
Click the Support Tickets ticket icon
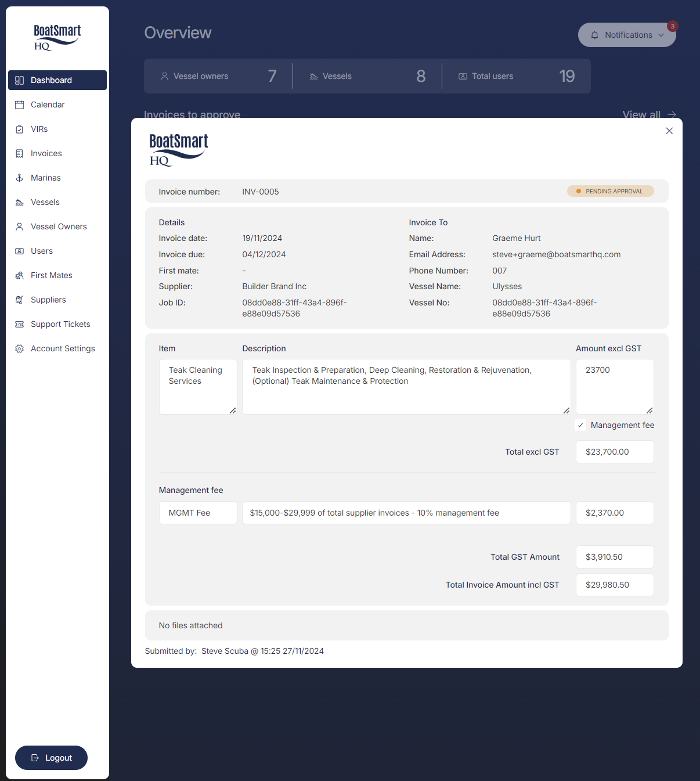coord(19,324)
